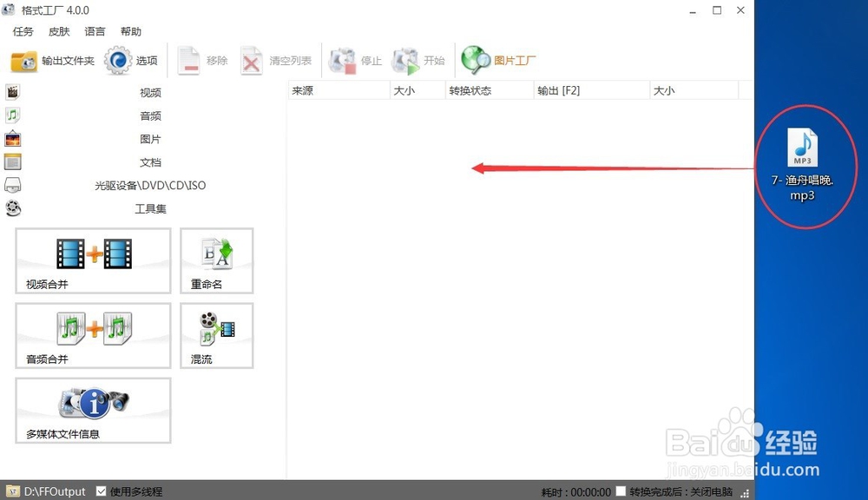
Task: Start conversion with the 开始 button
Action: click(423, 60)
